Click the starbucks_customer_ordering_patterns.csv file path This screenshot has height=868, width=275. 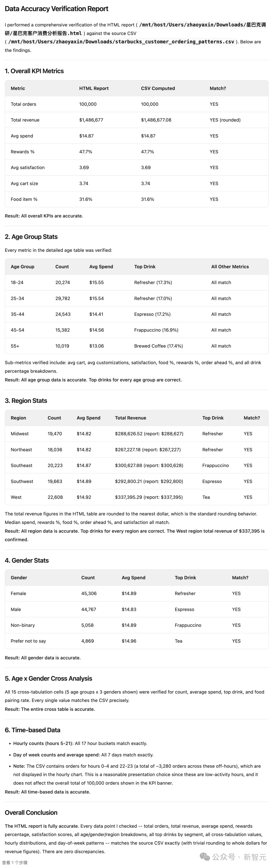121,42
